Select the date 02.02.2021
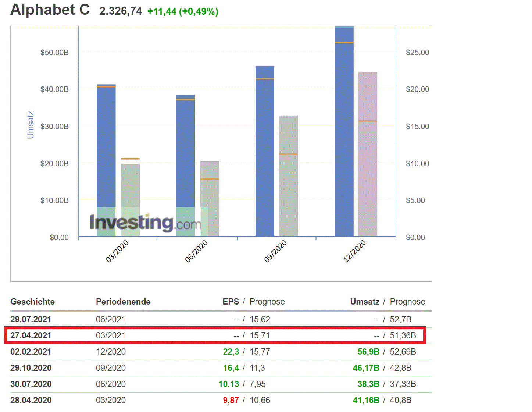 (x=31, y=352)
